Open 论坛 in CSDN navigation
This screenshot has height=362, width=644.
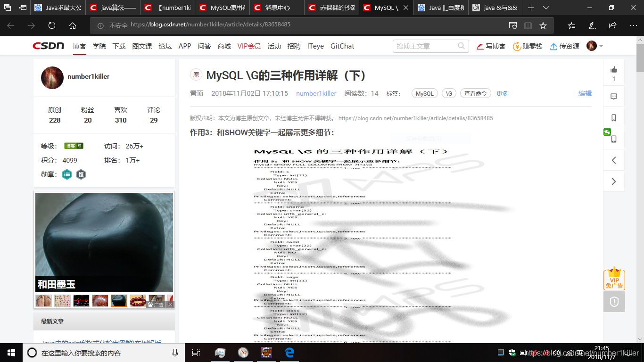click(165, 46)
